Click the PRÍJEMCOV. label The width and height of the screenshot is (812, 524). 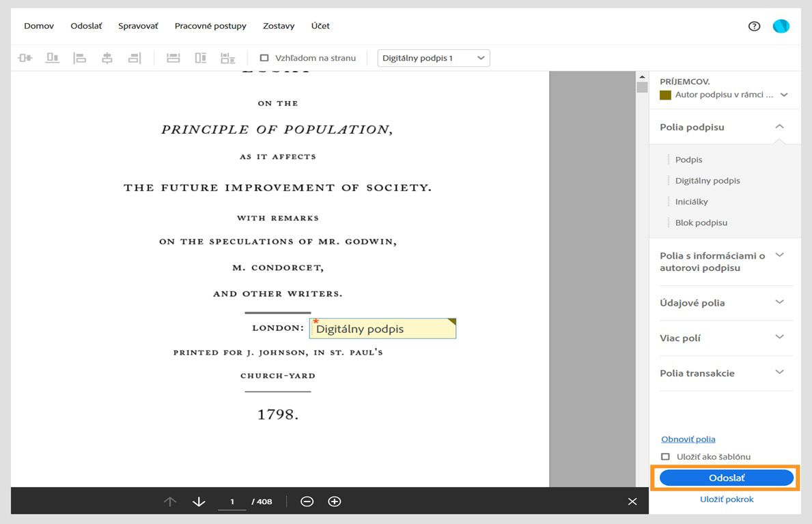pyautogui.click(x=684, y=82)
